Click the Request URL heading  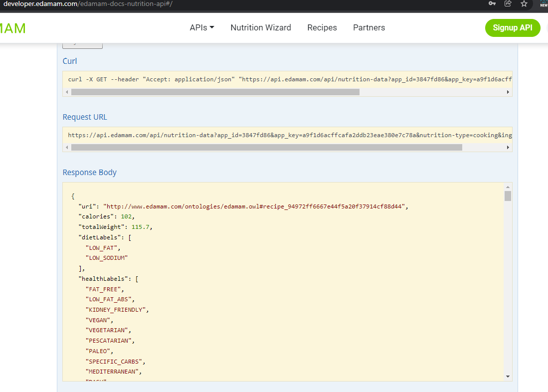pos(85,117)
